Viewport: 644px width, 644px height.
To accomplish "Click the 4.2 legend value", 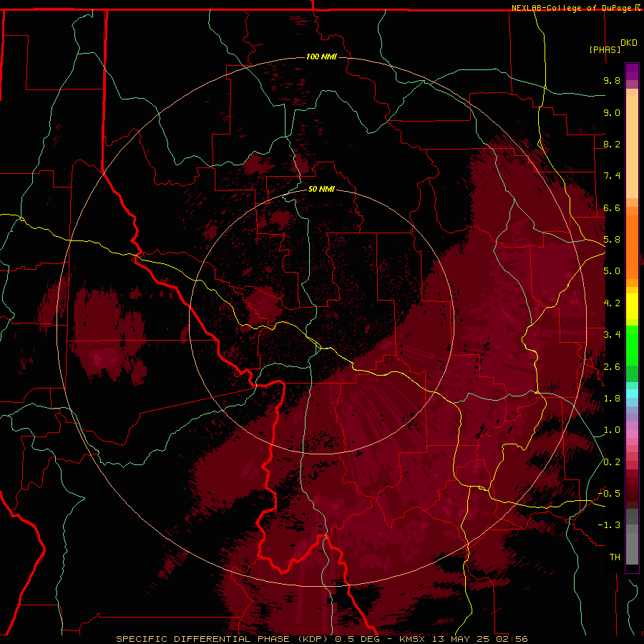I will point(612,303).
